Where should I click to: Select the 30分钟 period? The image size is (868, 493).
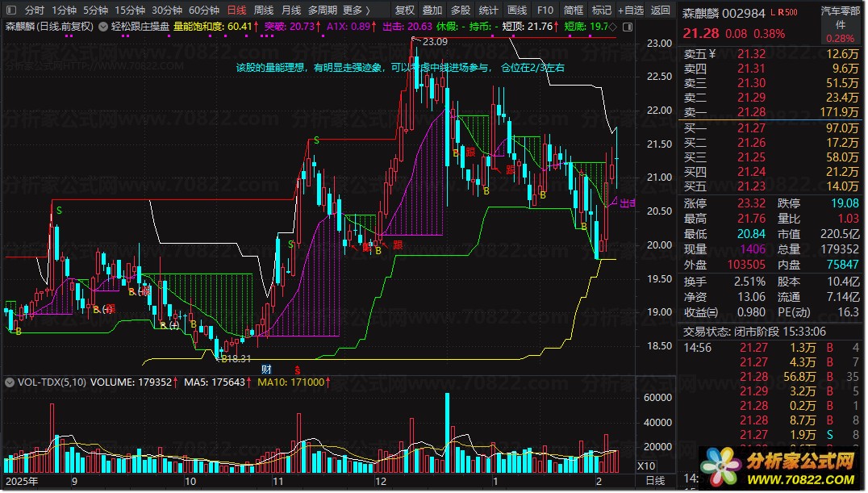pyautogui.click(x=167, y=10)
